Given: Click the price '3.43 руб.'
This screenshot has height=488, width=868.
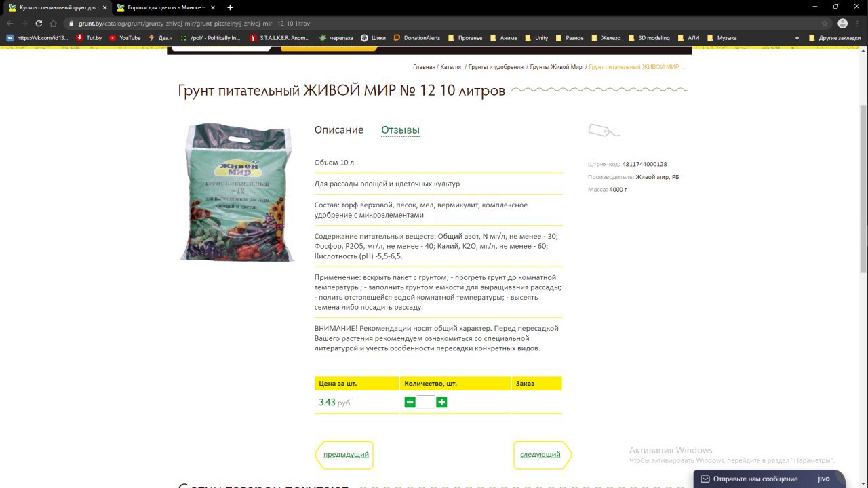Looking at the screenshot, I should [335, 402].
